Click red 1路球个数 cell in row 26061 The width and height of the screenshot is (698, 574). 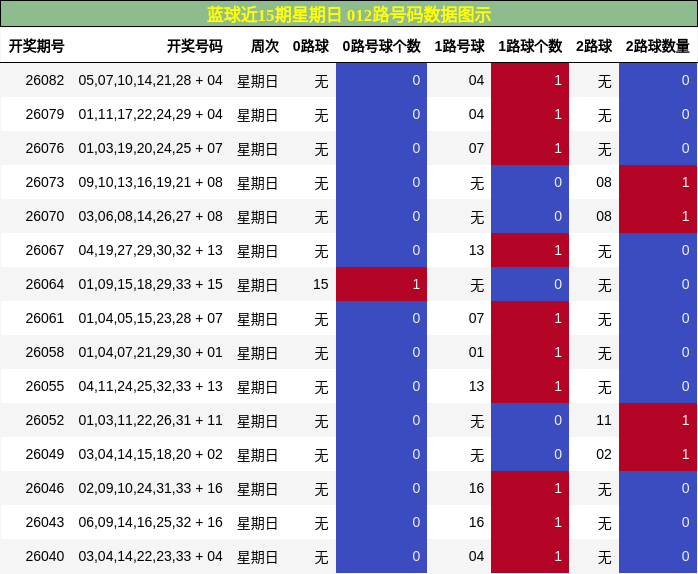(x=530, y=318)
